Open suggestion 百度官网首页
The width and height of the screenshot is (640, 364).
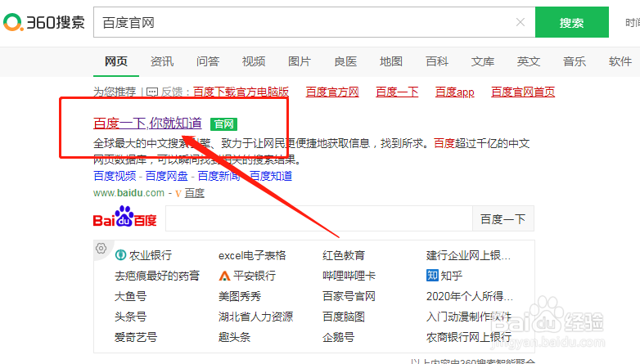[x=523, y=92]
